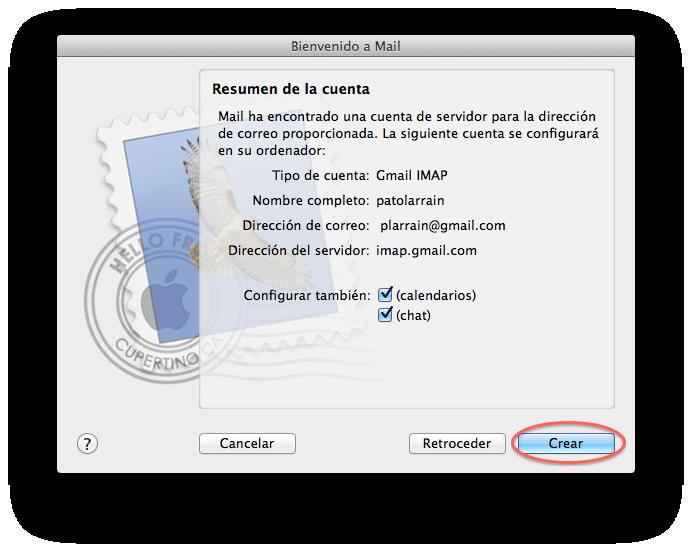The image size is (692, 552).
Task: Click the Nombre completo label
Action: 311,201
